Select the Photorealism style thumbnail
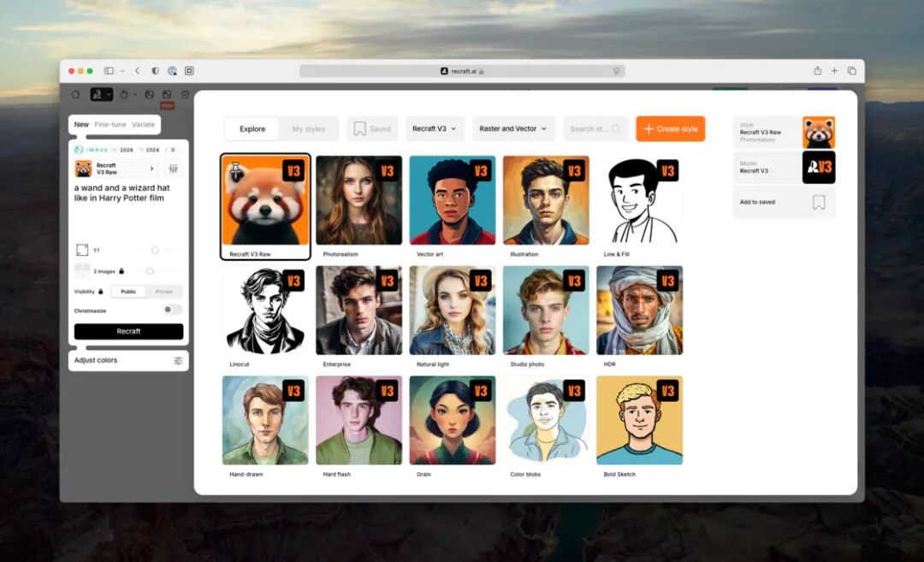The image size is (924, 562). (358, 200)
